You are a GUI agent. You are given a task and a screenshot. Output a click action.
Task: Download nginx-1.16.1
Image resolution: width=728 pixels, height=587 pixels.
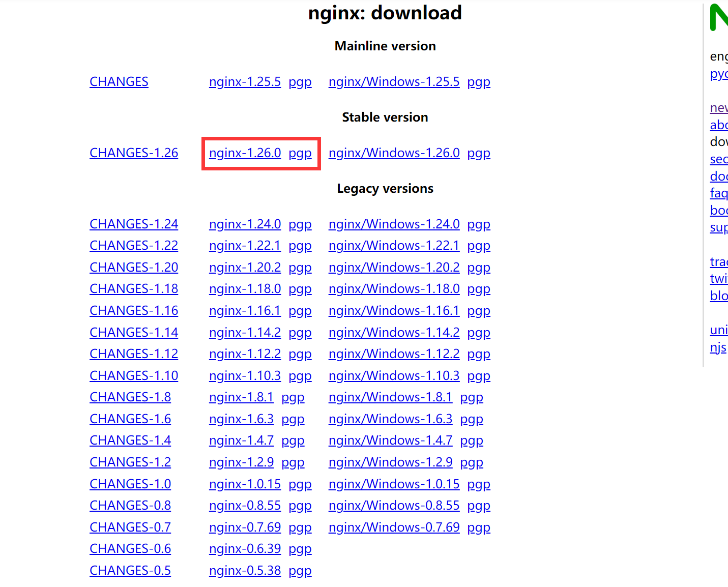click(245, 311)
